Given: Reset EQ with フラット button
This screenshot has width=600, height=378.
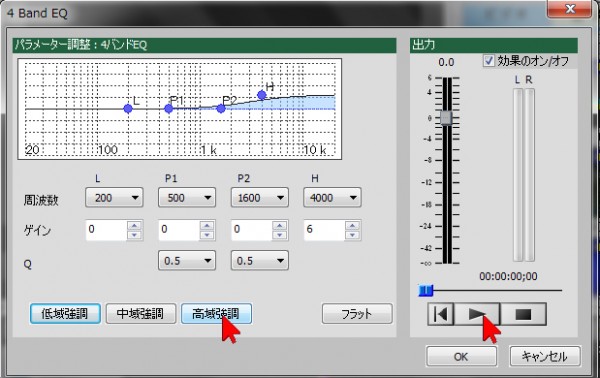Looking at the screenshot, I should [357, 314].
